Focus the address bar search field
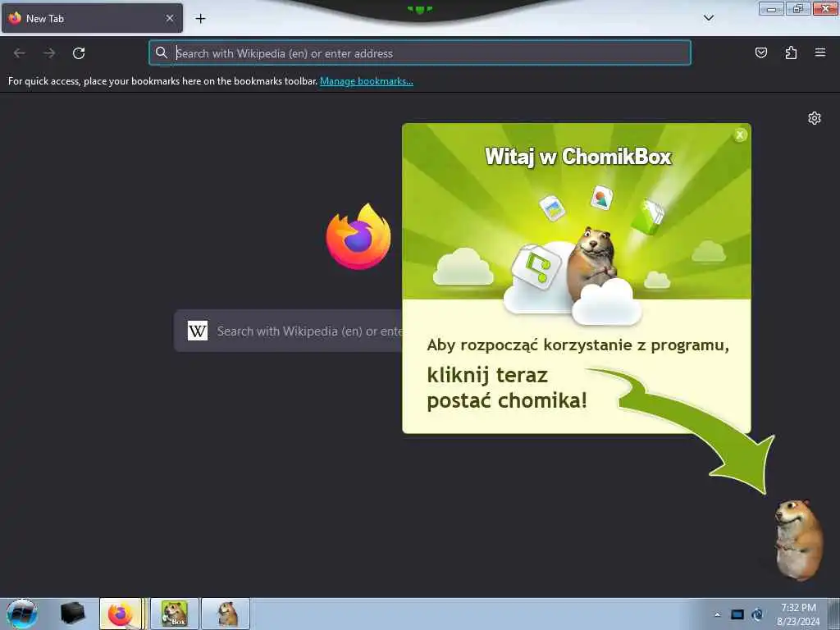The image size is (840, 630). (x=420, y=53)
